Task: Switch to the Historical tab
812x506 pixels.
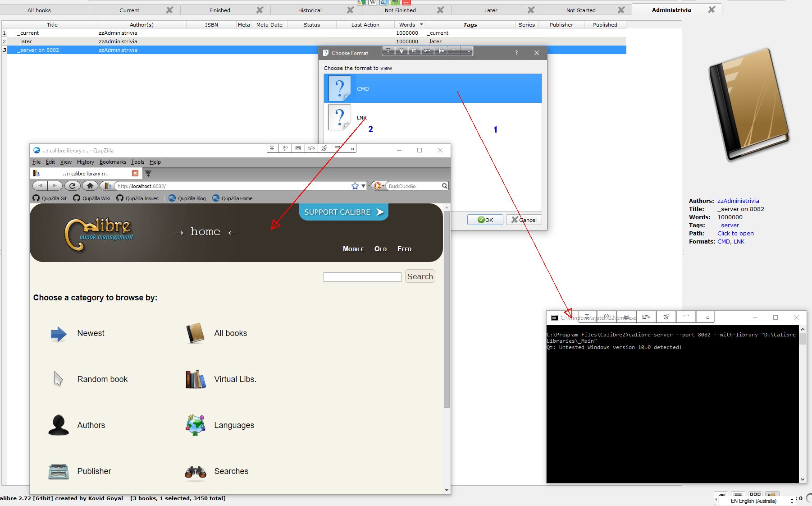Action: (x=310, y=10)
